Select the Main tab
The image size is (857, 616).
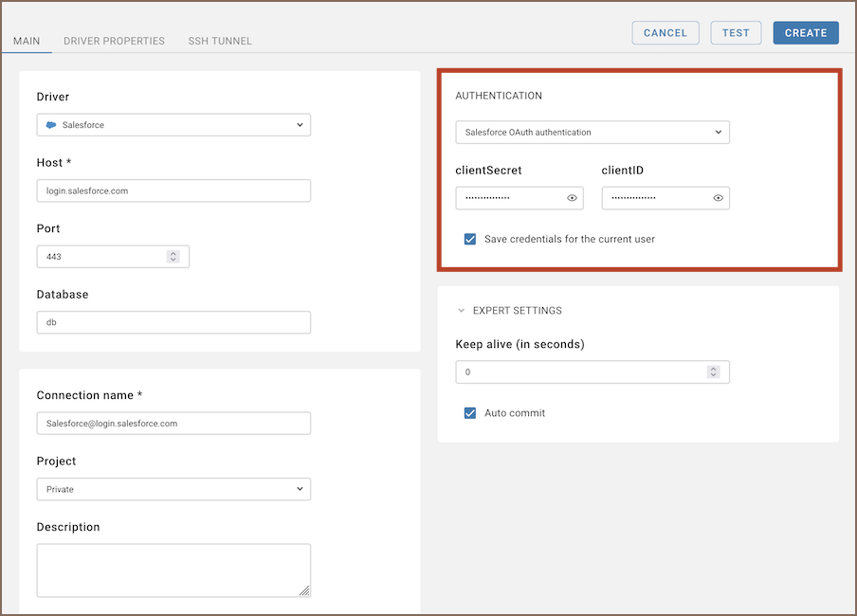[x=27, y=41]
